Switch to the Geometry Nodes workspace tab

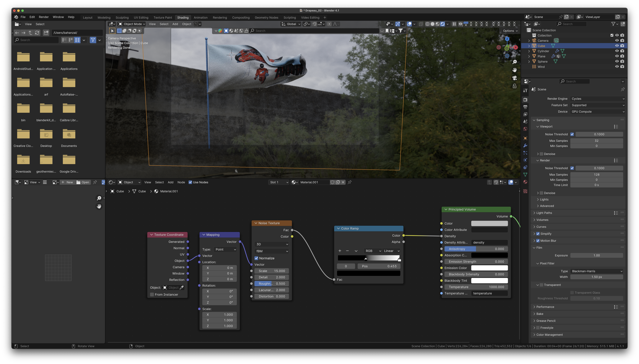tap(266, 17)
